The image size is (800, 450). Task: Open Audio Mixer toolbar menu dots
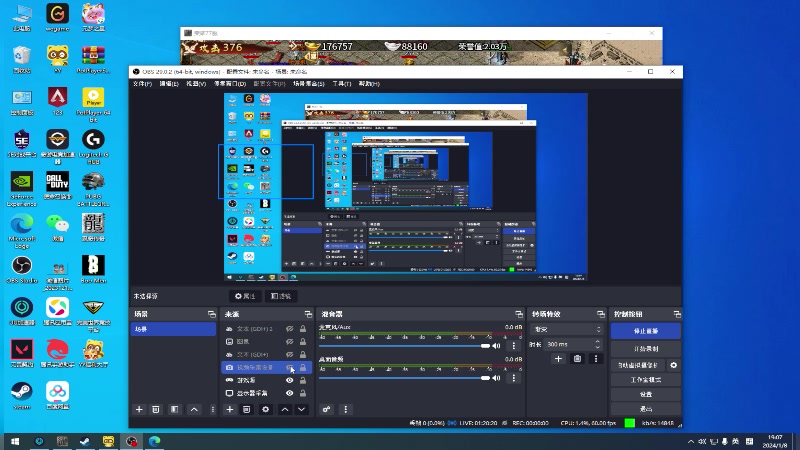(345, 409)
